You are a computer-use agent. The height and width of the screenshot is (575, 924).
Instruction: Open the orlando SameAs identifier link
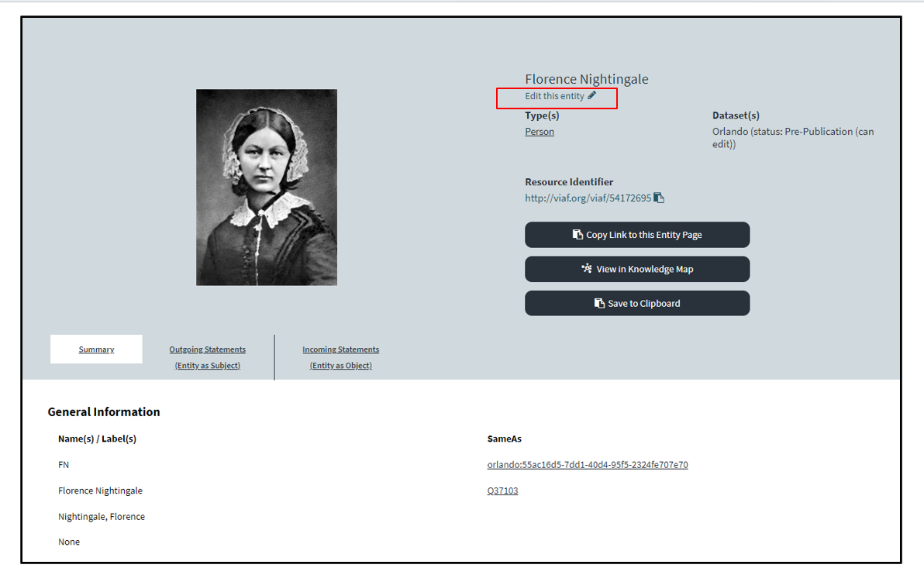587,465
